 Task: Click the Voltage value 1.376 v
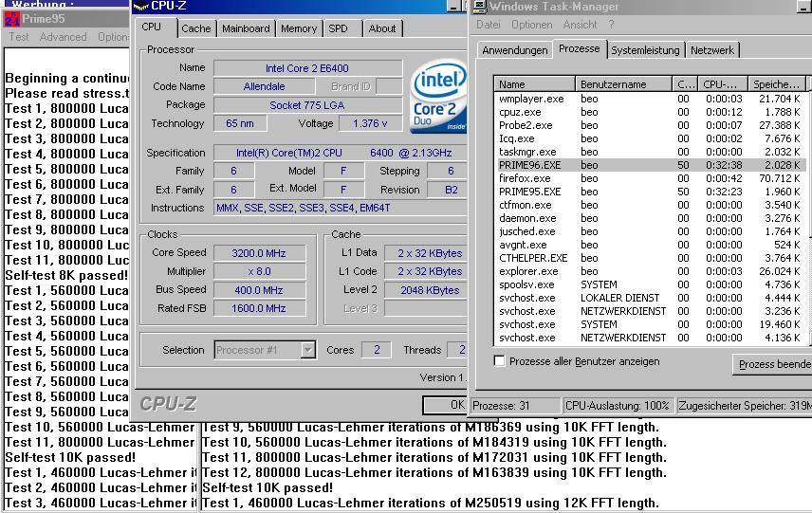coord(370,123)
